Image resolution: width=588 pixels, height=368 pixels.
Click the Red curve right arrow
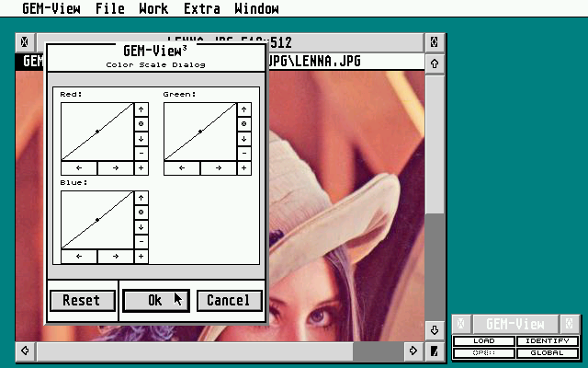tap(116, 167)
